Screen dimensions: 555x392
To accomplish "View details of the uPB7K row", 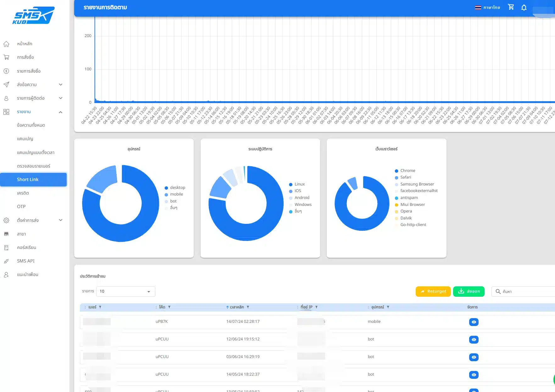I will pos(474,322).
